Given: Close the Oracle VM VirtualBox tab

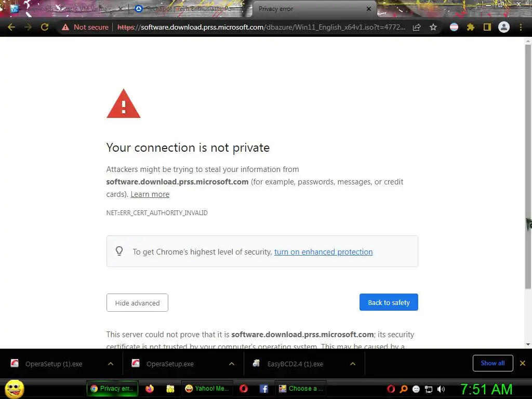Looking at the screenshot, I should pyautogui.click(x=121, y=9).
